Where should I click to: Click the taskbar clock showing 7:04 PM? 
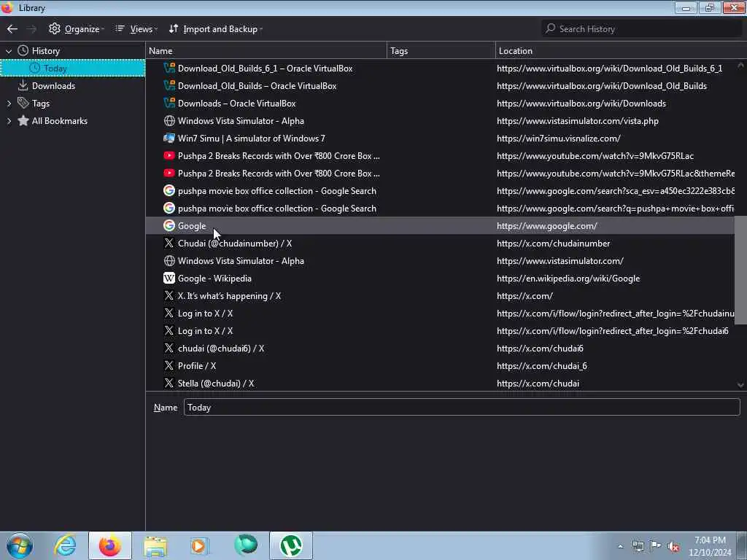tap(710, 546)
